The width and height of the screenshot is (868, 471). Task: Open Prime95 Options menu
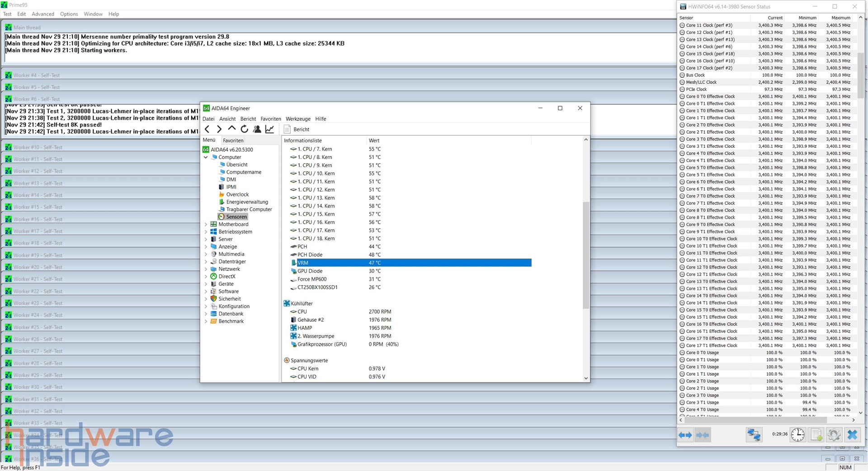pyautogui.click(x=69, y=14)
